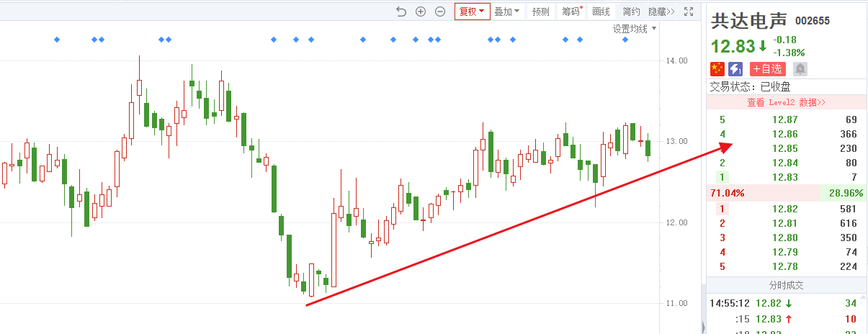The image size is (868, 334).
Task: Add stock with +自选 button
Action: (767, 69)
